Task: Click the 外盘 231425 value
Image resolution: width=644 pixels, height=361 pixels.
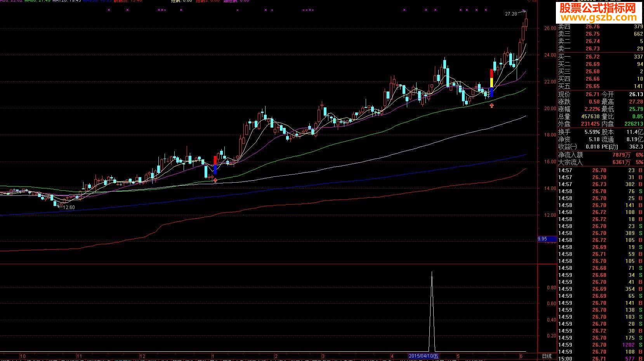Action: pos(590,124)
